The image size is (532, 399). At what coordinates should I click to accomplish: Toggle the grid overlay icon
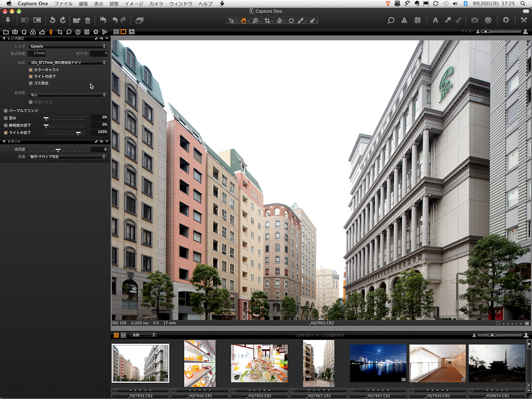tap(417, 20)
